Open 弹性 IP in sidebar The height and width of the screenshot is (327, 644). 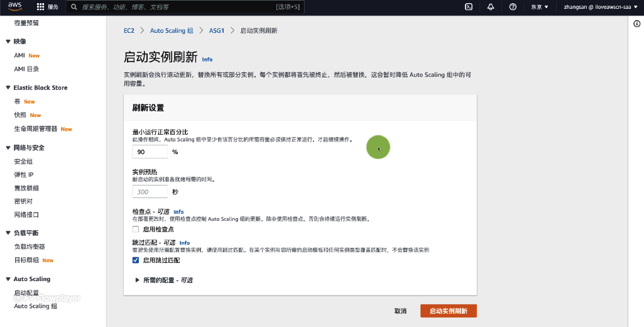[24, 174]
